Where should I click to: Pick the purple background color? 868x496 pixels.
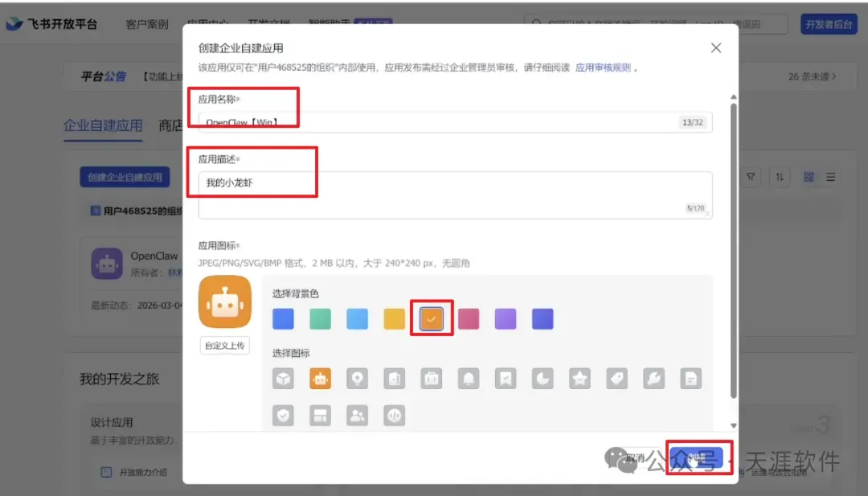pyautogui.click(x=506, y=319)
